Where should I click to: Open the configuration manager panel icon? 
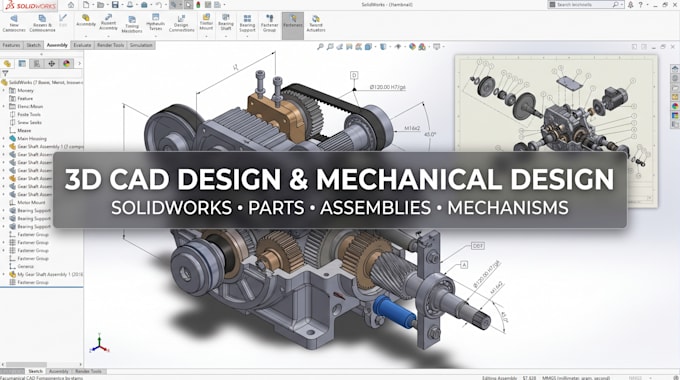[37, 64]
